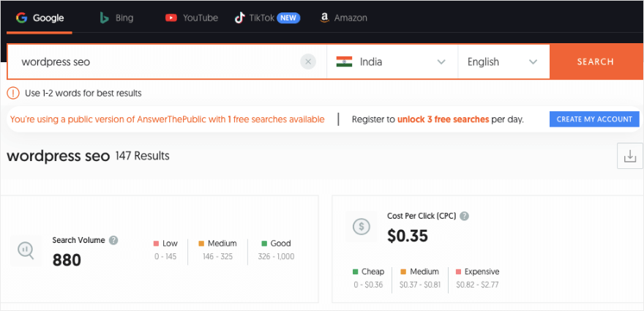Click the 'wordpress seo' results heading

tap(59, 157)
